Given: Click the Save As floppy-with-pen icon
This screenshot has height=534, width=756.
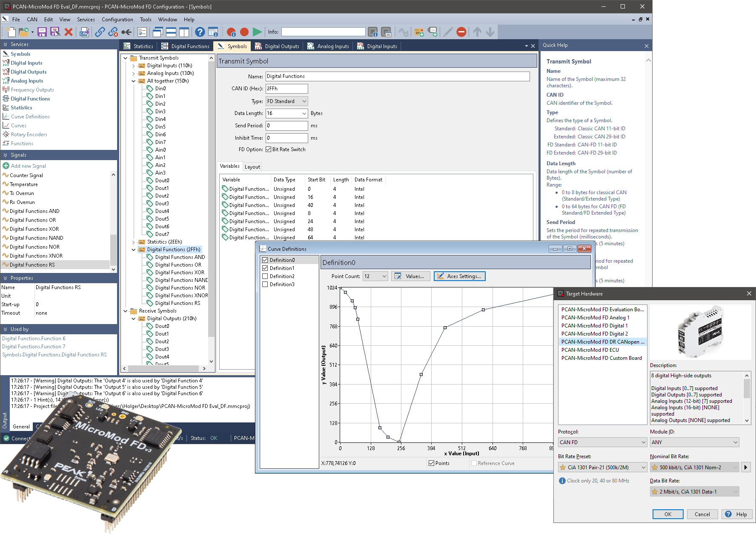Looking at the screenshot, I should [55, 32].
